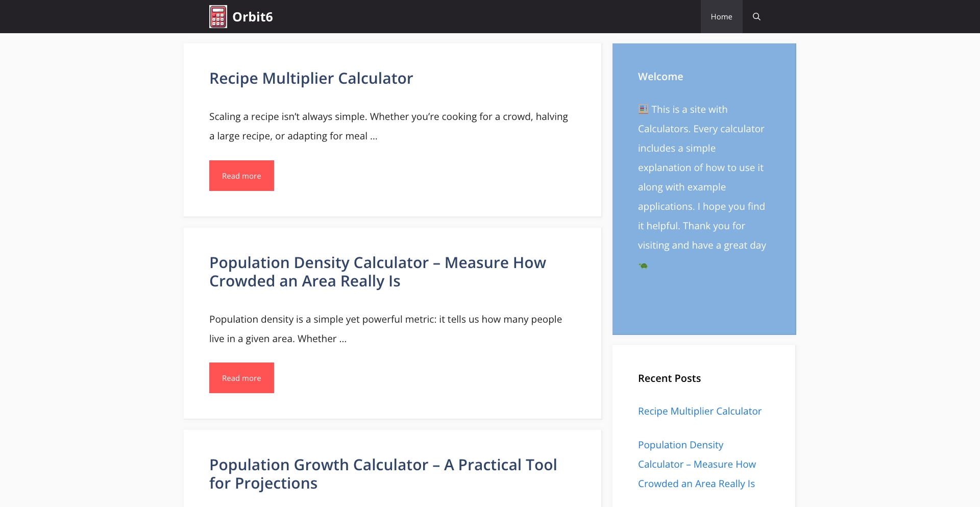Open the Population Growth Calculator post title
Viewport: 980px width, 507px height.
[x=383, y=473]
